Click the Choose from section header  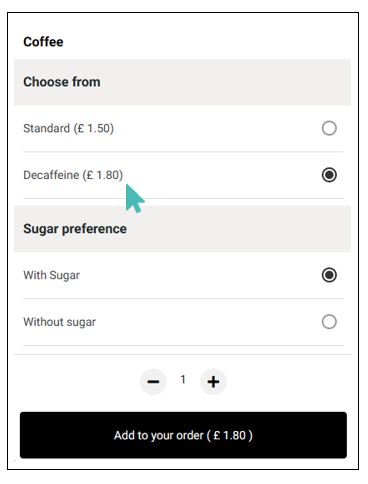coord(62,82)
